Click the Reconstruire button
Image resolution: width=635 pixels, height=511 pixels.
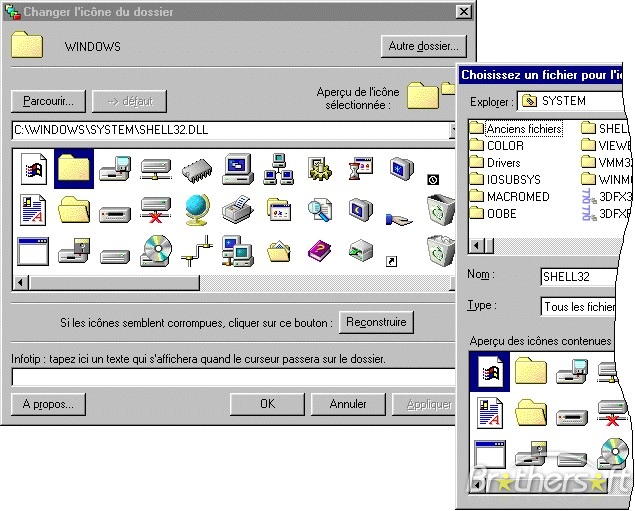click(376, 322)
